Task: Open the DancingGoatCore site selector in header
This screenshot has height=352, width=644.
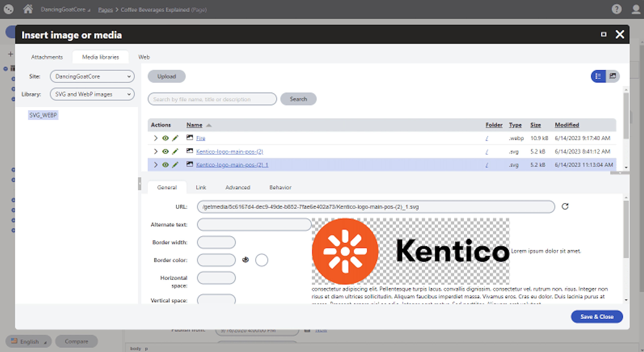Action: (66, 10)
